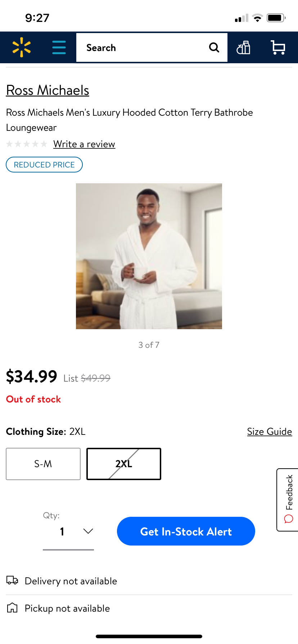
Task: Tap the bathrobe product image
Action: pyautogui.click(x=149, y=256)
